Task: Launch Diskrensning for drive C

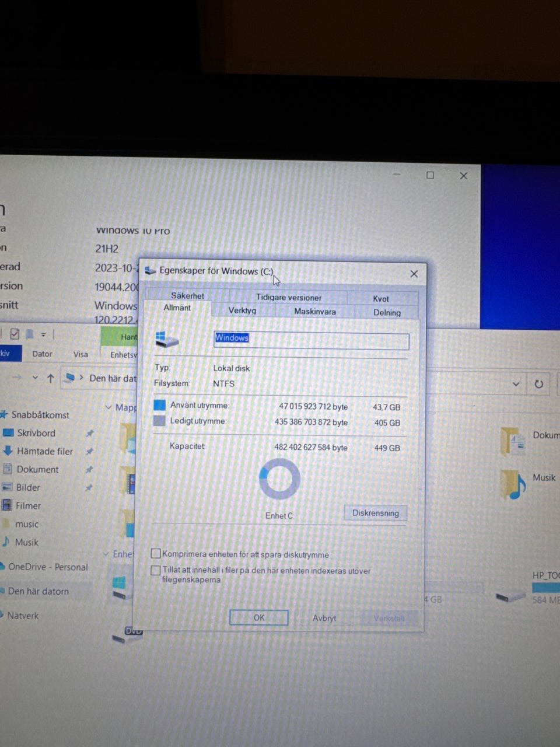Action: (376, 513)
